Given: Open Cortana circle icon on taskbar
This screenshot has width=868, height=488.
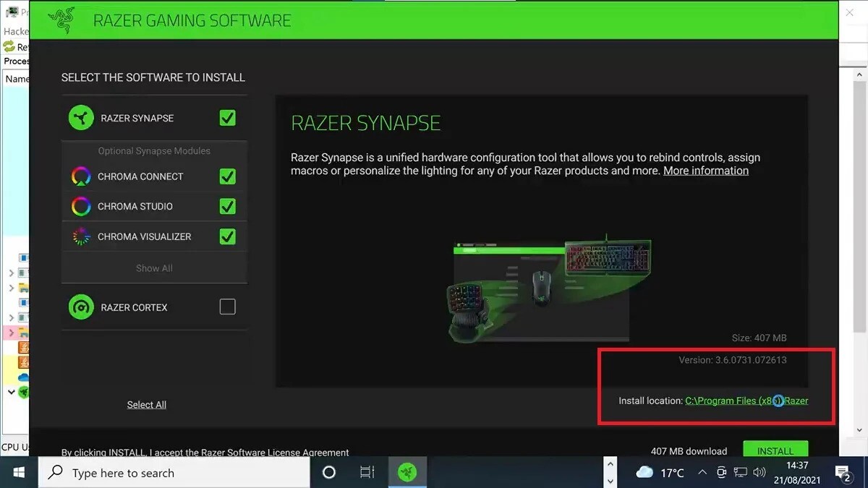Looking at the screenshot, I should click(329, 472).
